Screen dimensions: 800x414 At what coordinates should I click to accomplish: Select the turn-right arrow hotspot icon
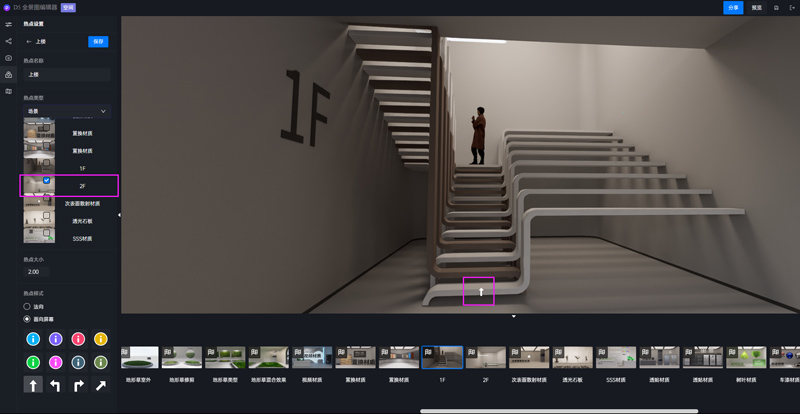pyautogui.click(x=78, y=384)
